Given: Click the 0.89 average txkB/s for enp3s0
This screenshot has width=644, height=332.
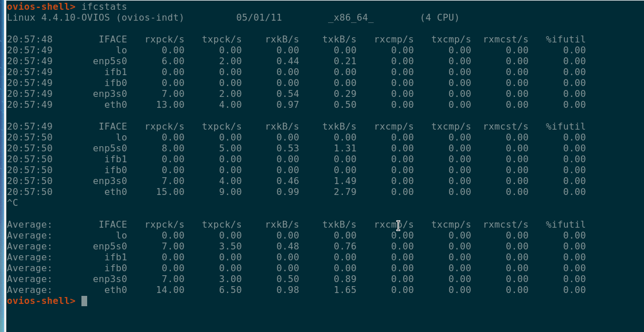Looking at the screenshot, I should click(x=345, y=279).
